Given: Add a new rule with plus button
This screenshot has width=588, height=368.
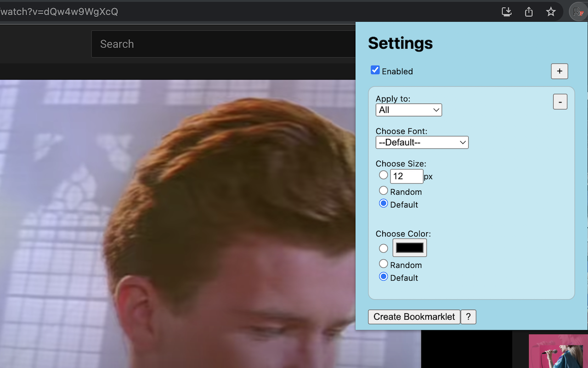Looking at the screenshot, I should point(560,71).
